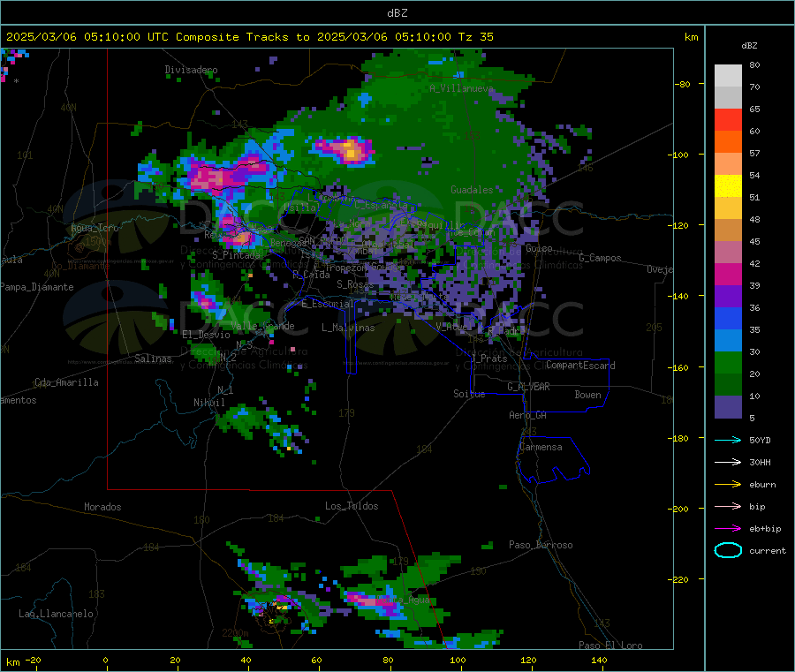Click the cyan 50YD arrow legend icon
The height and width of the screenshot is (672, 795).
coord(728,440)
